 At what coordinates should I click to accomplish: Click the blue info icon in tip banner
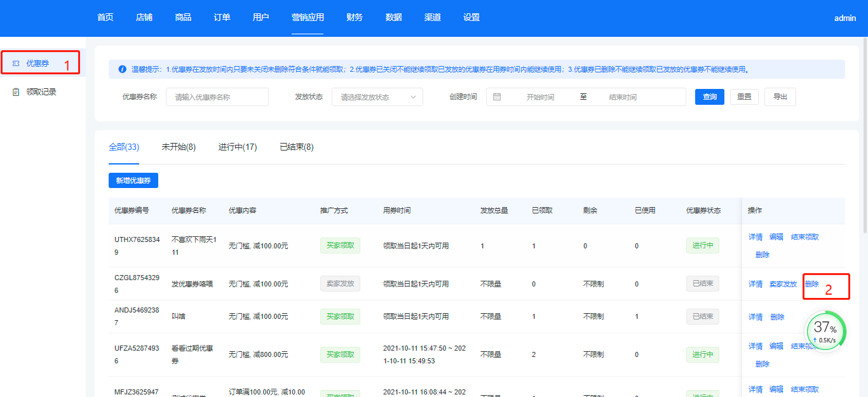click(122, 69)
